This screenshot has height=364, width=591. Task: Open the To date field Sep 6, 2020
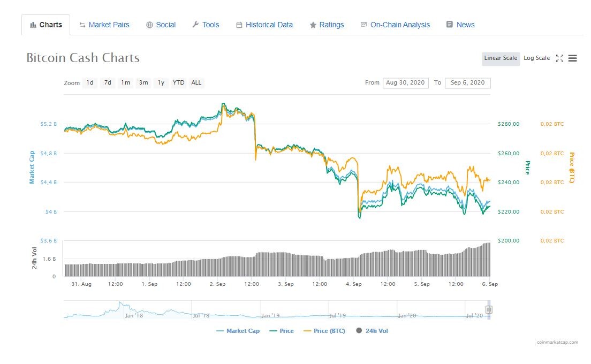pyautogui.click(x=468, y=83)
